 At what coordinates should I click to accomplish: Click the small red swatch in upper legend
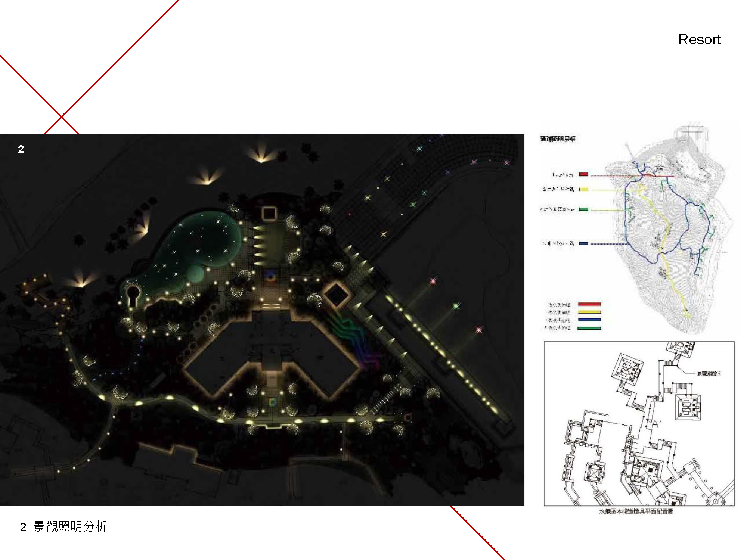tap(583, 174)
